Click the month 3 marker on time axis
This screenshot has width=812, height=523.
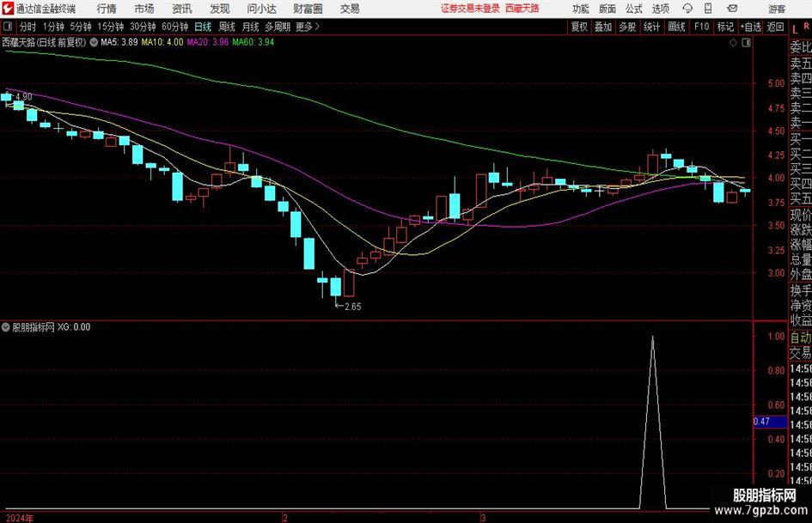tap(483, 518)
